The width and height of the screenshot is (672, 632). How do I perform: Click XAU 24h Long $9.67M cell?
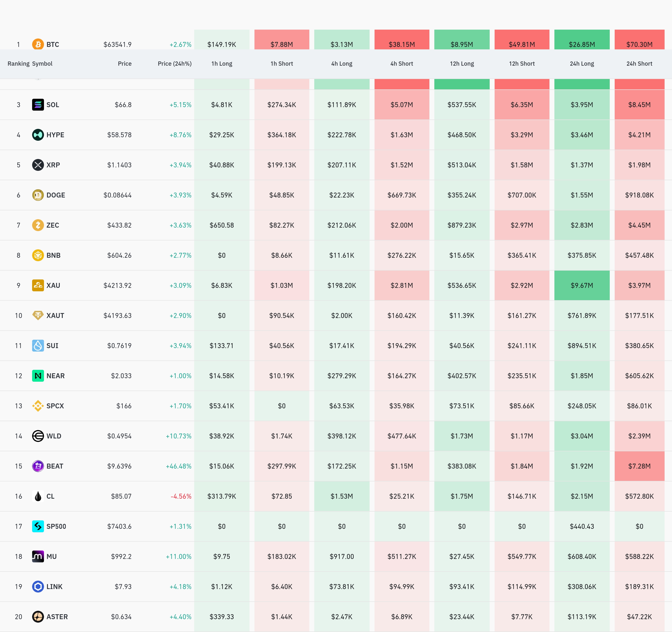582,285
